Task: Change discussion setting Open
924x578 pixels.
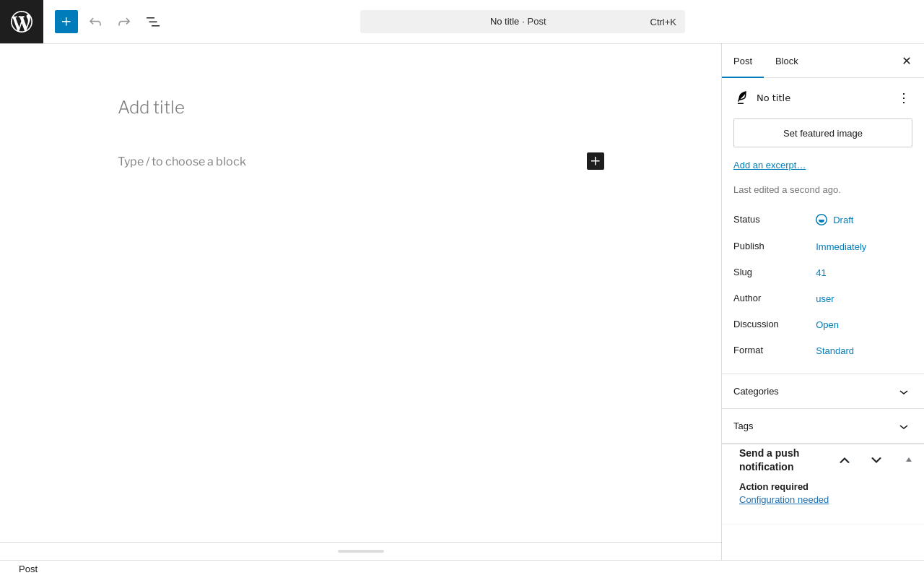Action: tap(827, 324)
